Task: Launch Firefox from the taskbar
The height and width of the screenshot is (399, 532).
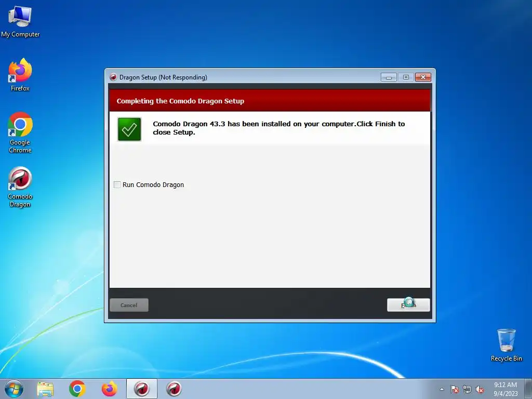Action: [x=110, y=389]
